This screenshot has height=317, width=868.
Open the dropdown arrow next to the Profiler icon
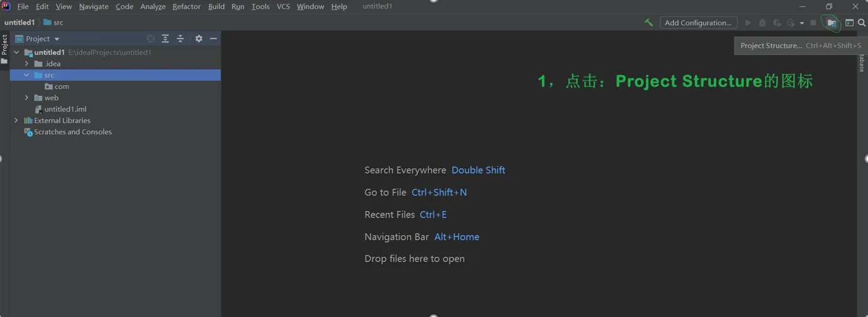[802, 23]
